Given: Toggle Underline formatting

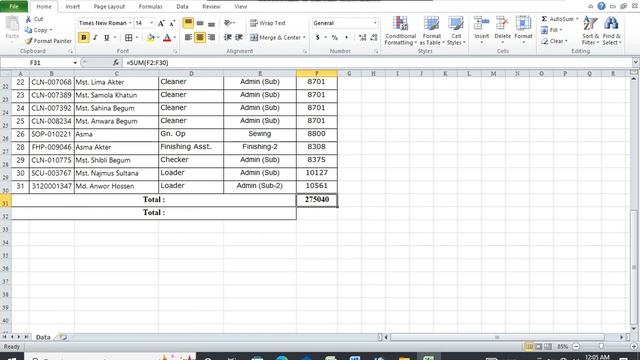Looking at the screenshot, I should point(107,38).
